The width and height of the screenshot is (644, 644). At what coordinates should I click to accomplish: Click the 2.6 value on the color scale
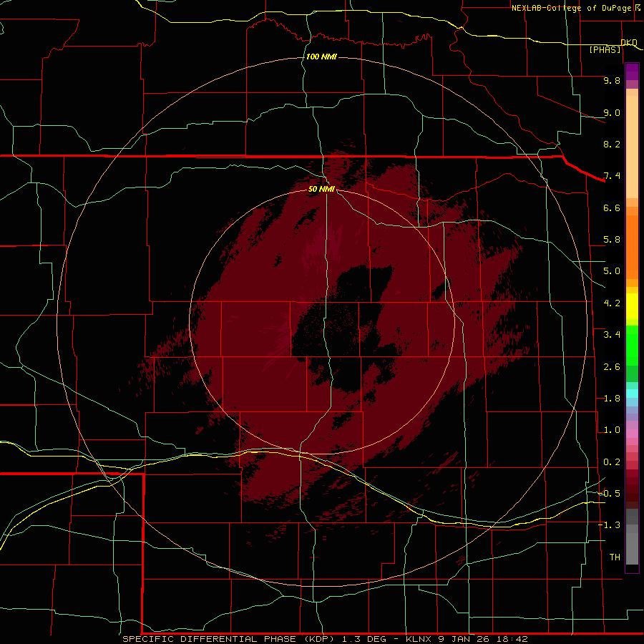coord(612,367)
